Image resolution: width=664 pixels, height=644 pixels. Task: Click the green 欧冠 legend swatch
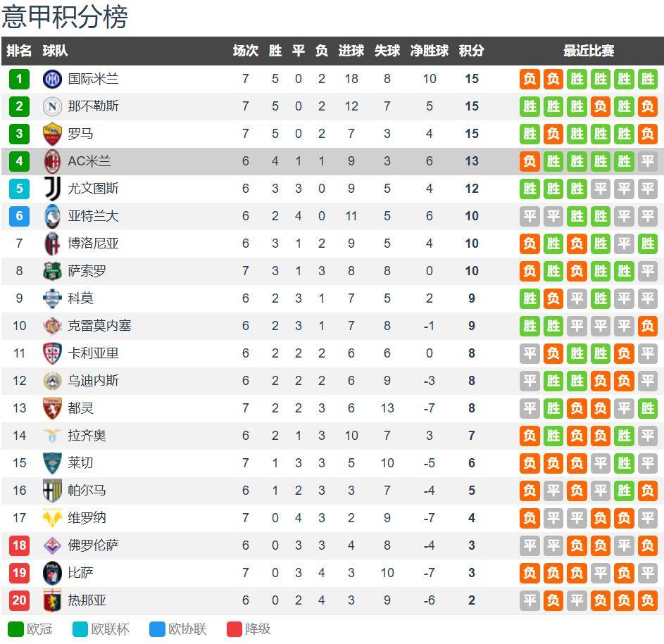pos(15,629)
